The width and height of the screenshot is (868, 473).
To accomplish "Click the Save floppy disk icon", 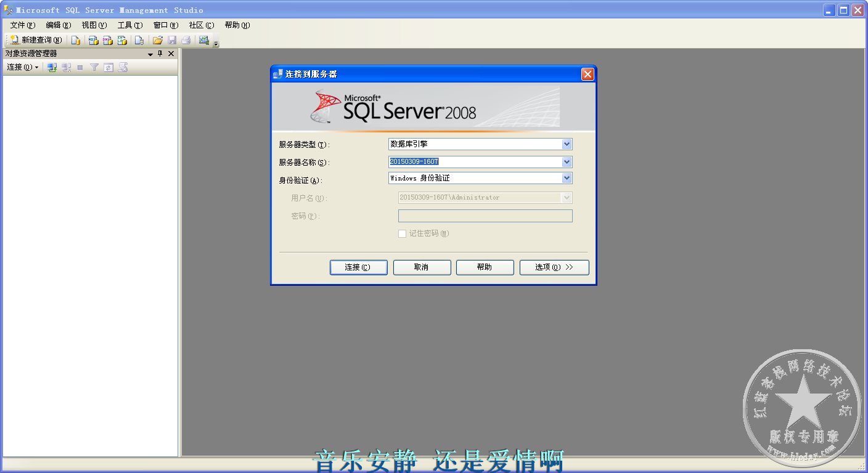I will pos(172,40).
